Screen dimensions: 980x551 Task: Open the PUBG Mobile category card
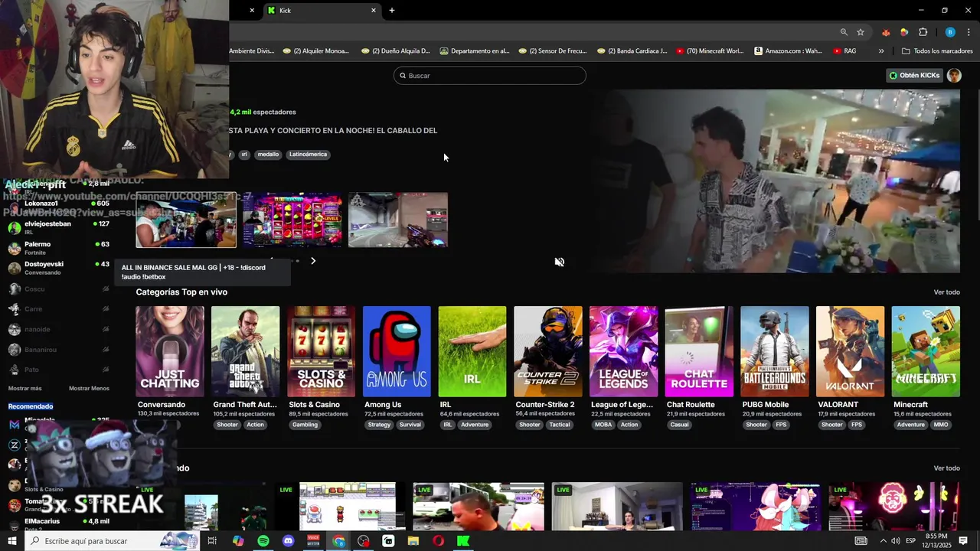[775, 351]
